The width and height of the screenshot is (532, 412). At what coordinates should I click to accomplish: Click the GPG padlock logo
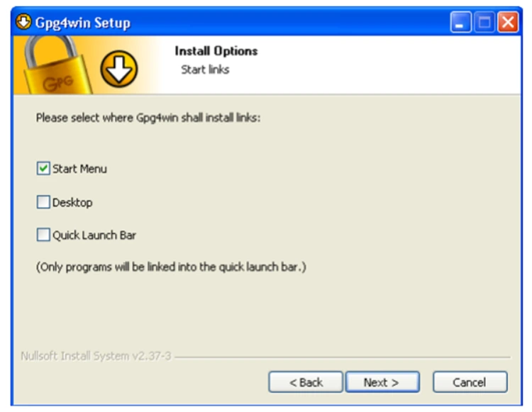[x=57, y=65]
